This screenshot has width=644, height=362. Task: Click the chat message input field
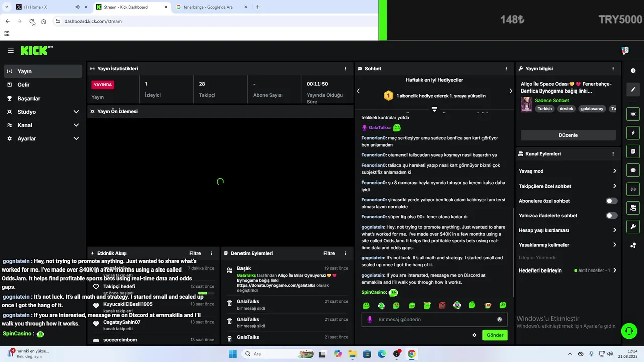[x=434, y=319]
